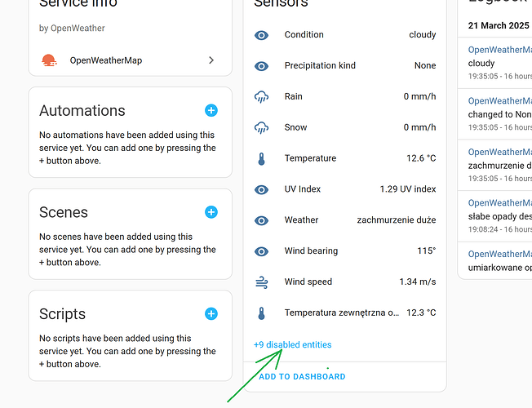Image resolution: width=532 pixels, height=408 pixels.
Task: Open the Weather sensor entity row
Action: tap(349, 220)
